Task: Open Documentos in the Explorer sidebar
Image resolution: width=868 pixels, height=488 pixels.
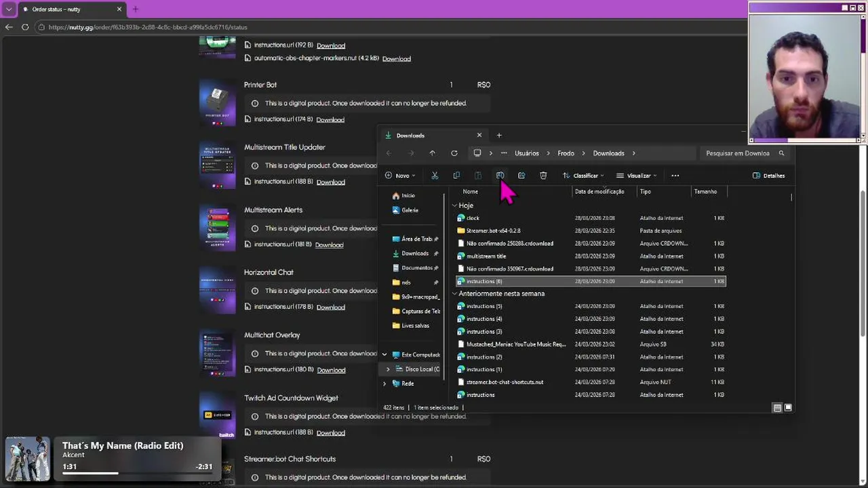Action: point(416,268)
